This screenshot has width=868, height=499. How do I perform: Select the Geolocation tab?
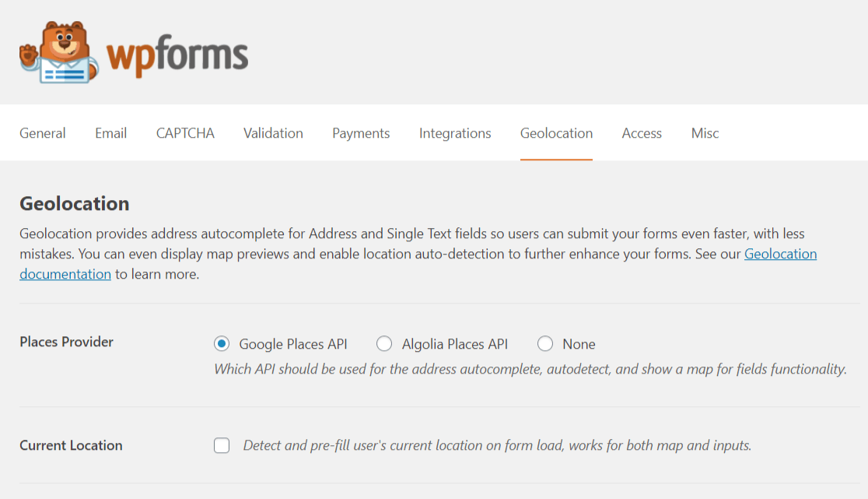pos(556,133)
